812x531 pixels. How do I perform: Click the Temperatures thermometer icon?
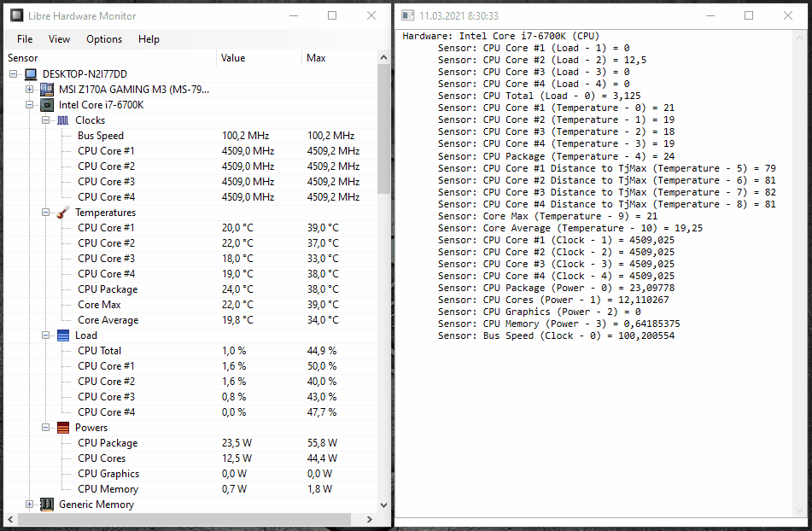pyautogui.click(x=62, y=212)
